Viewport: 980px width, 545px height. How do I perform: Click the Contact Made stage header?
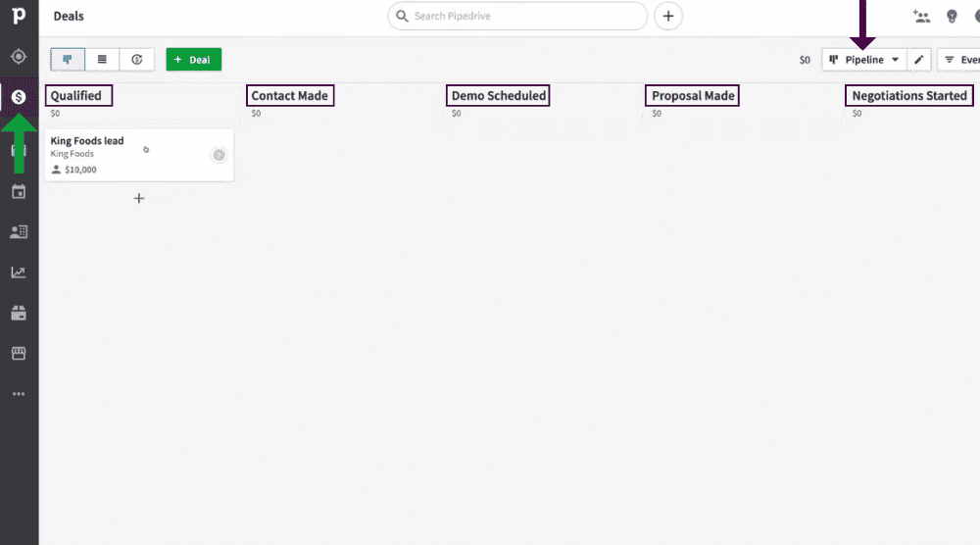point(290,96)
